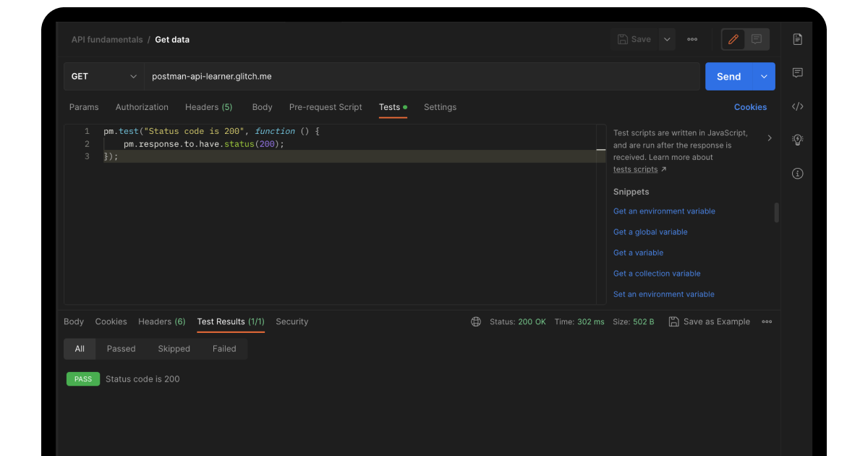Click the pm.response.to.have.status code line
This screenshot has height=456, width=868.
(204, 144)
